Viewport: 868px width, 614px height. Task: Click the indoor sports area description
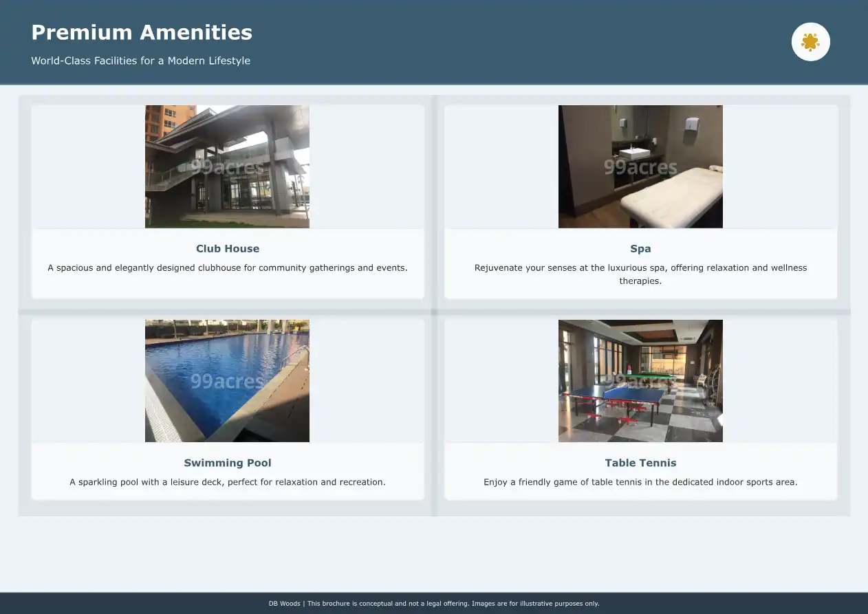tap(640, 482)
